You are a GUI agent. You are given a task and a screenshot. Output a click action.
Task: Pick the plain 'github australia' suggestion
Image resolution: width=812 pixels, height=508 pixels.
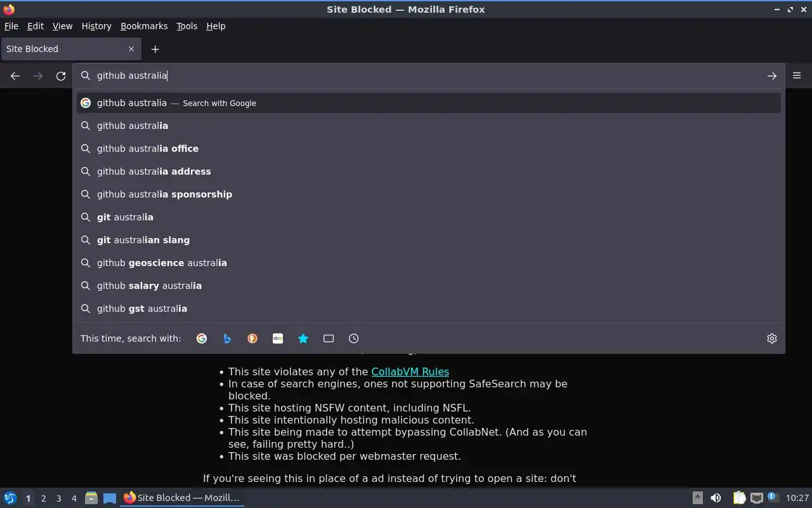tap(429, 126)
